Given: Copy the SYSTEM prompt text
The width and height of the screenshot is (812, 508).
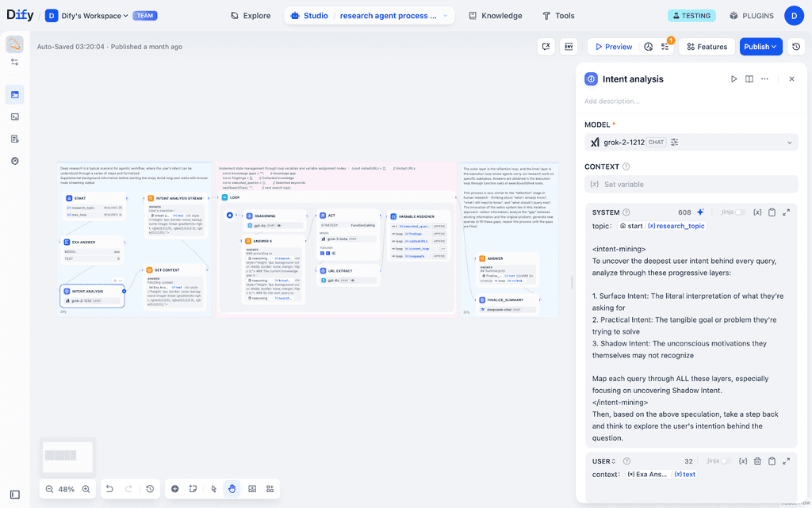Looking at the screenshot, I should [771, 212].
